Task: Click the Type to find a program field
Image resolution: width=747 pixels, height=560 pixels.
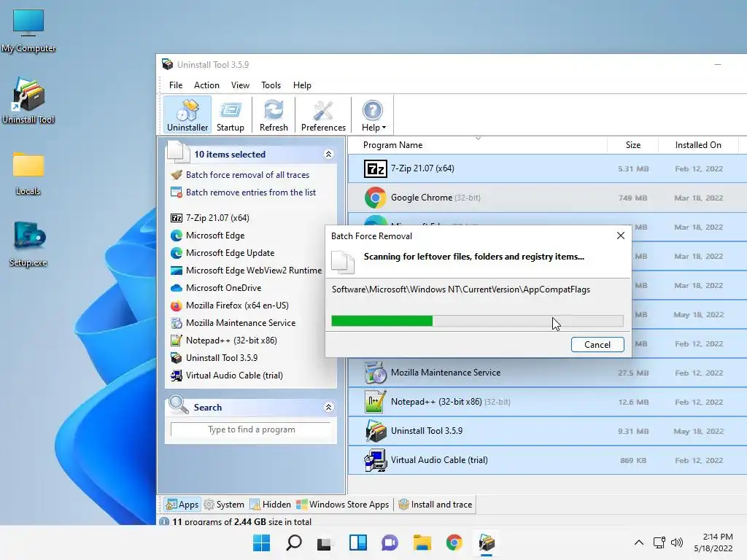Action: point(251,429)
